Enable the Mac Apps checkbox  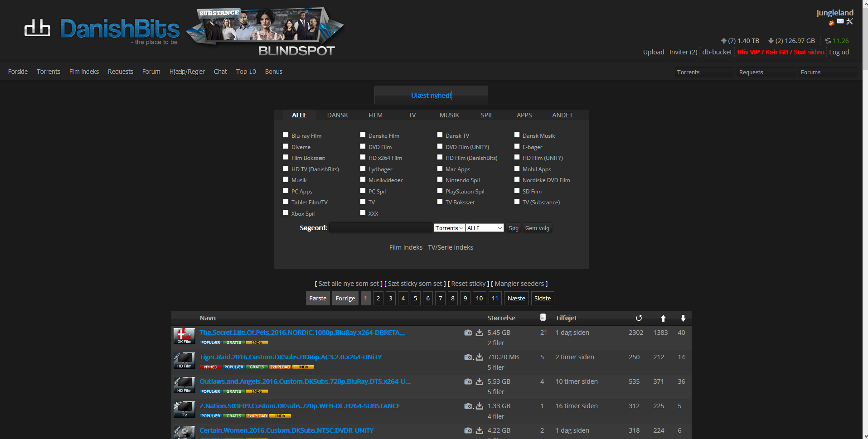[440, 169]
